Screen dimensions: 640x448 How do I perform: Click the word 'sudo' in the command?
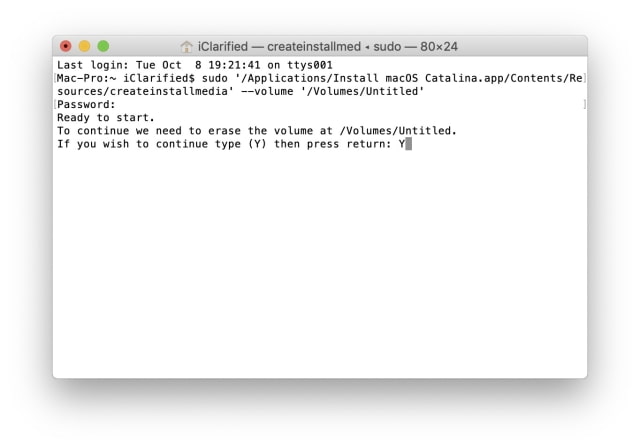tap(215, 78)
